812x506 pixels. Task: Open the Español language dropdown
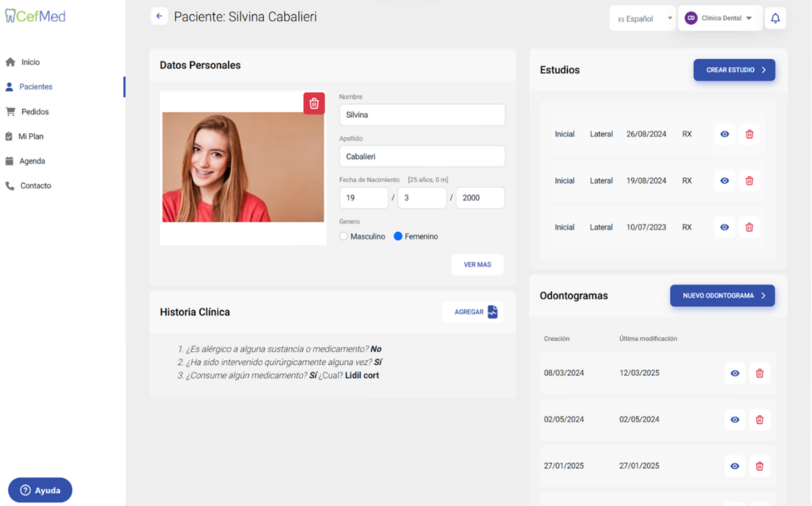pyautogui.click(x=643, y=19)
